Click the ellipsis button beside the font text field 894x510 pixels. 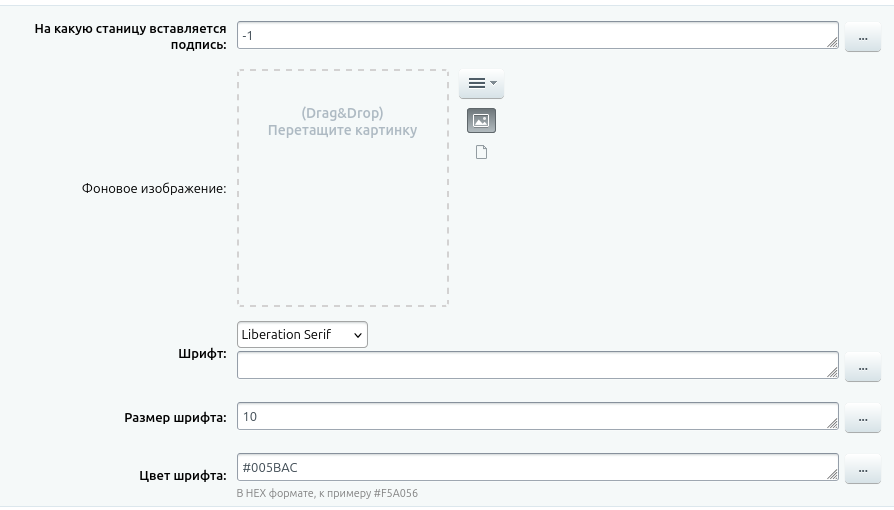pos(863,368)
